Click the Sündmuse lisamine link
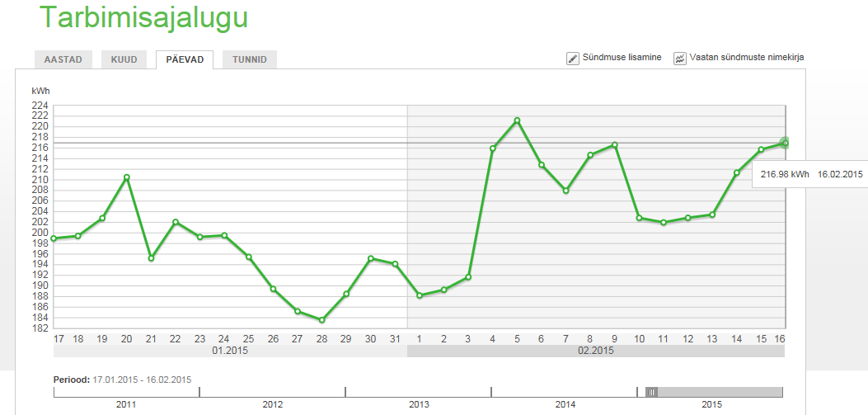 coord(622,58)
